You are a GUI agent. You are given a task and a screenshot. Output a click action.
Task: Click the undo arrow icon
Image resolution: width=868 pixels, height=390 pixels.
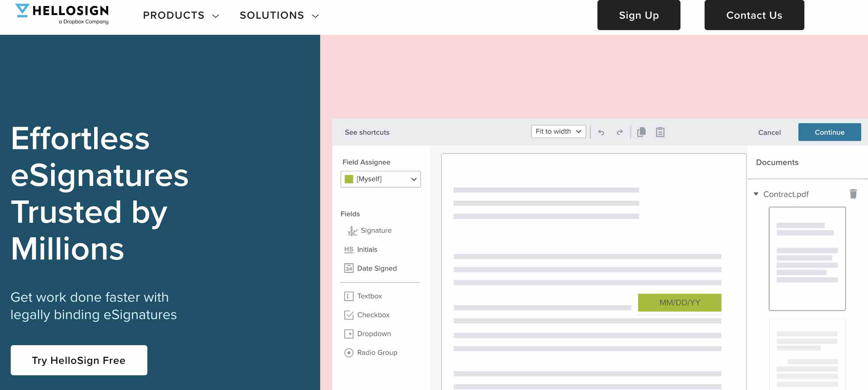(601, 132)
